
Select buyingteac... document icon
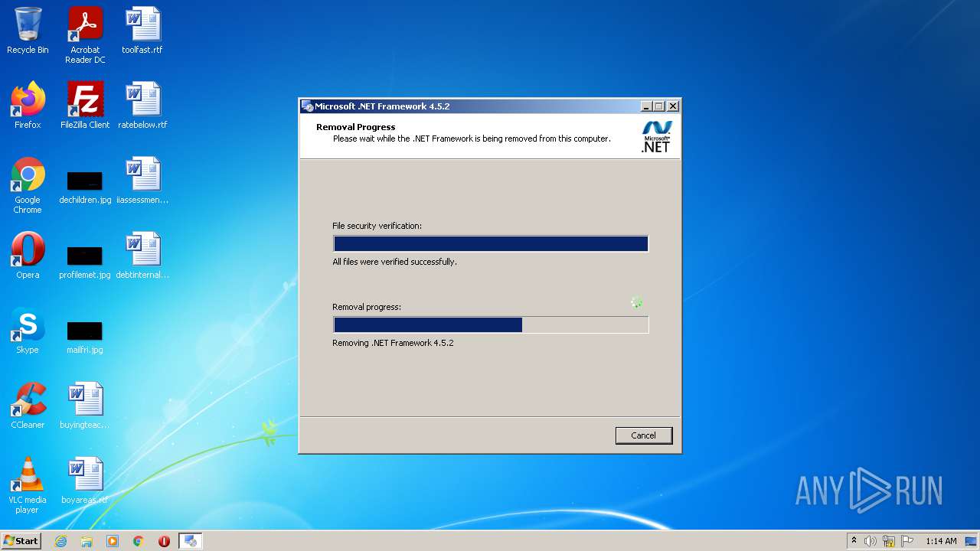click(x=85, y=406)
